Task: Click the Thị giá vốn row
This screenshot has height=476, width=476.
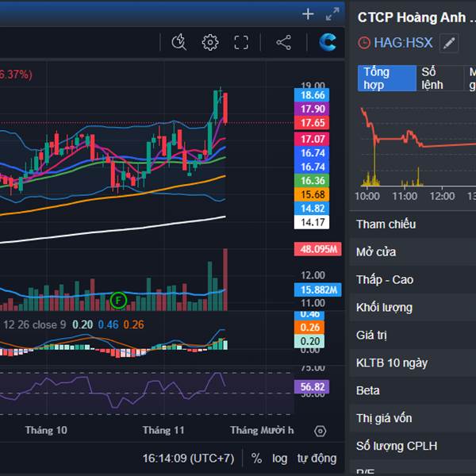Action: [413, 418]
